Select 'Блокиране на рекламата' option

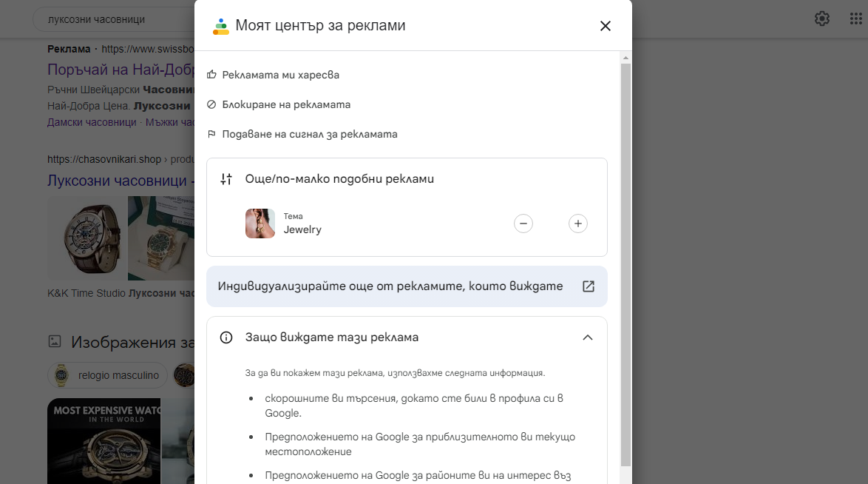[286, 104]
